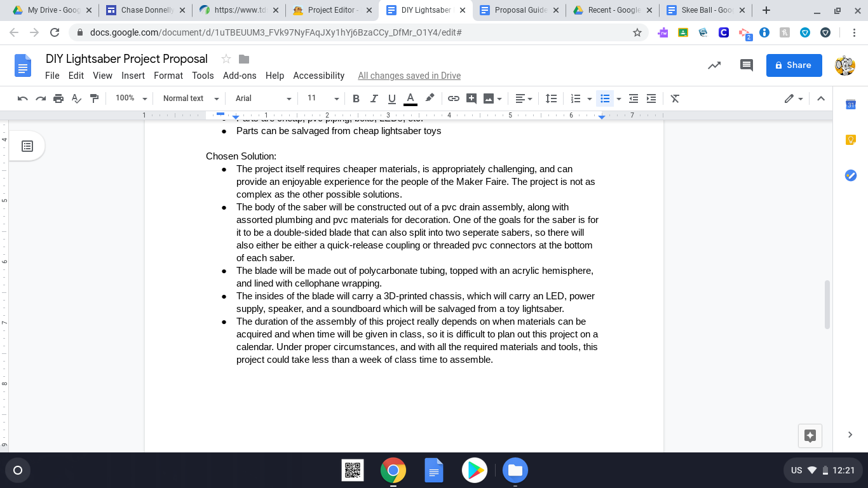
Task: Open the View menu
Action: [102, 76]
